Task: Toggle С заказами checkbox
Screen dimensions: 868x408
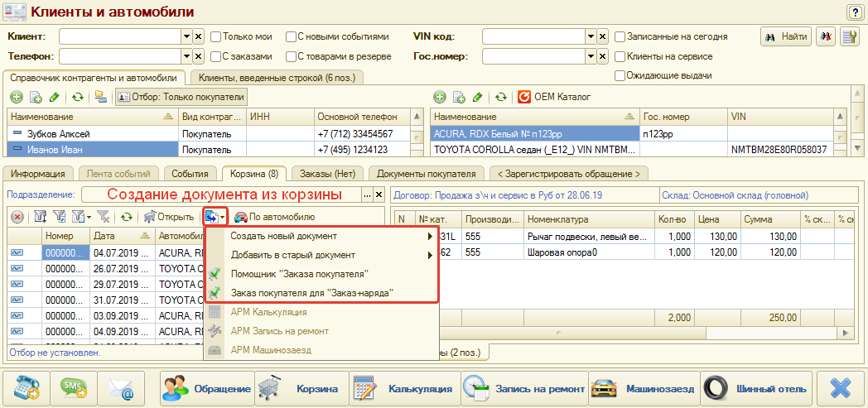Action: tap(215, 56)
